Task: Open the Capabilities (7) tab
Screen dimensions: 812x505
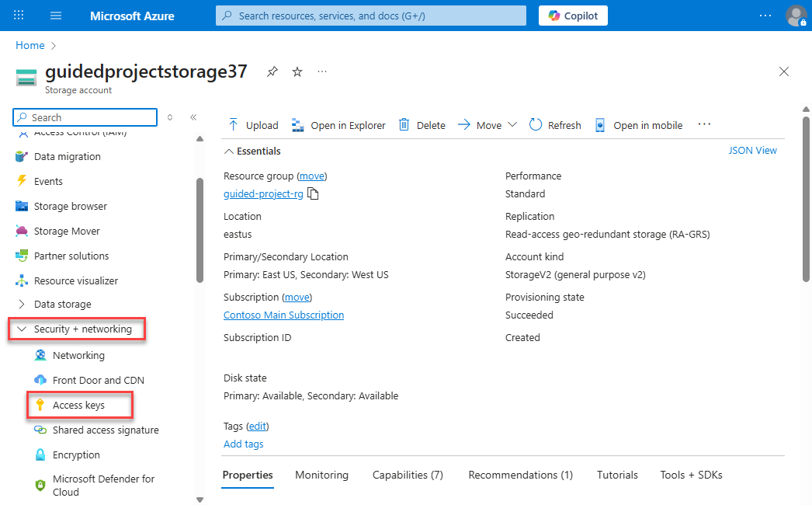Action: 408,475
